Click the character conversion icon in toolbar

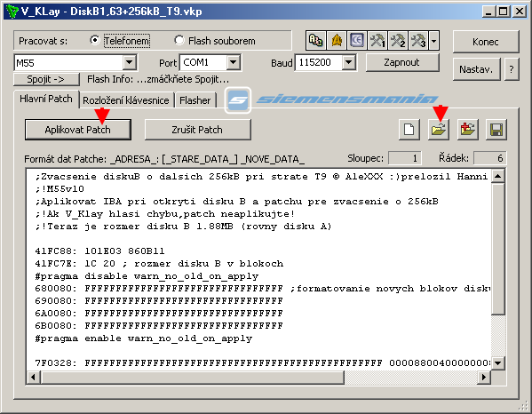coord(316,41)
